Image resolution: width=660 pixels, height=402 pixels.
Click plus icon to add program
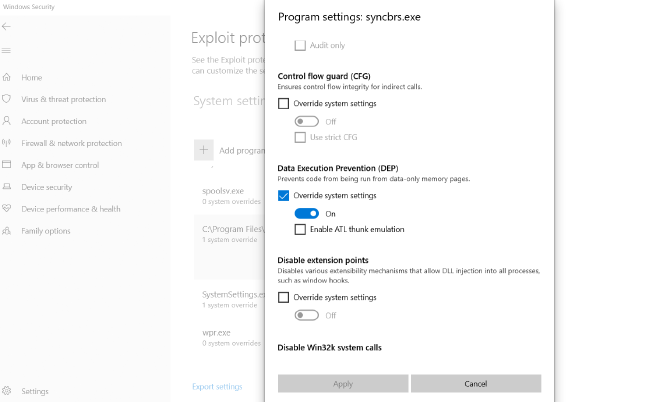[203, 150]
